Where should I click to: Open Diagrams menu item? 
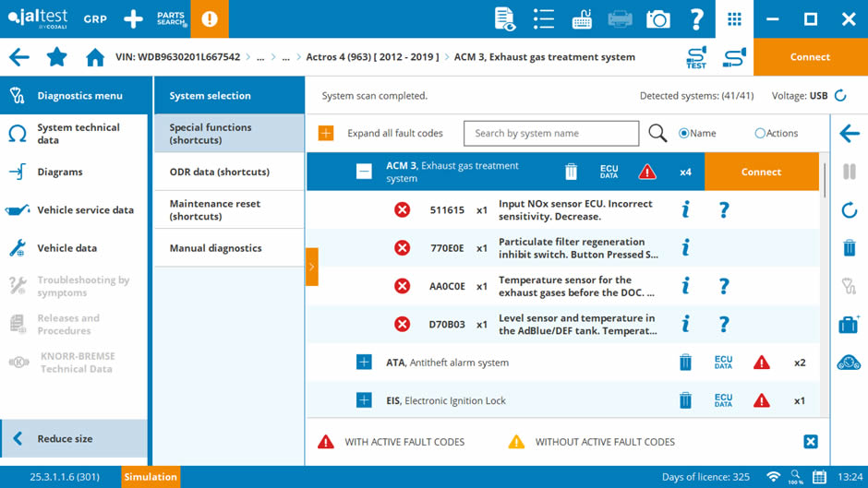(x=74, y=173)
